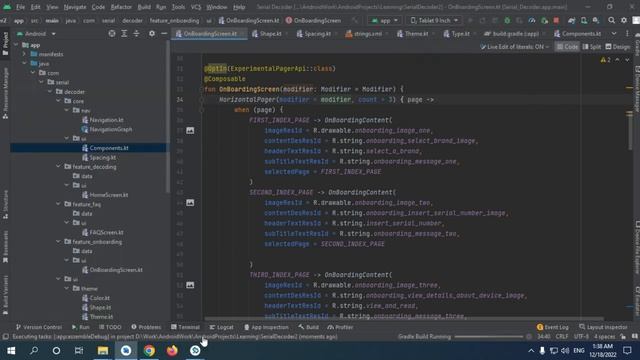Image resolution: width=640 pixels, height=360 pixels.
Task: Click the editor horizontal scrollbar
Action: click(403, 319)
